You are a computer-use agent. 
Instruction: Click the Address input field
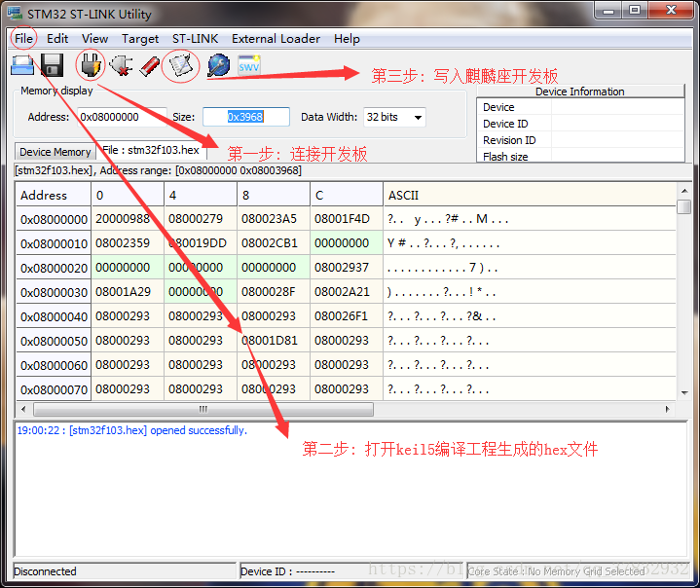(x=122, y=117)
